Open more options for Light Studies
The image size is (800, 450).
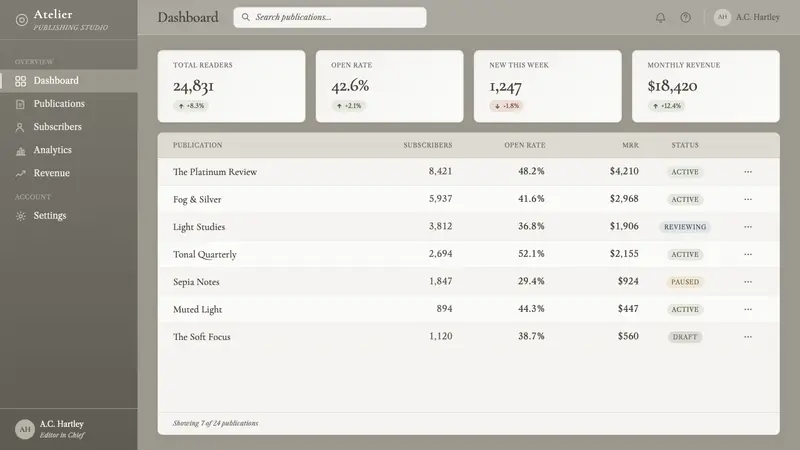[747, 227]
